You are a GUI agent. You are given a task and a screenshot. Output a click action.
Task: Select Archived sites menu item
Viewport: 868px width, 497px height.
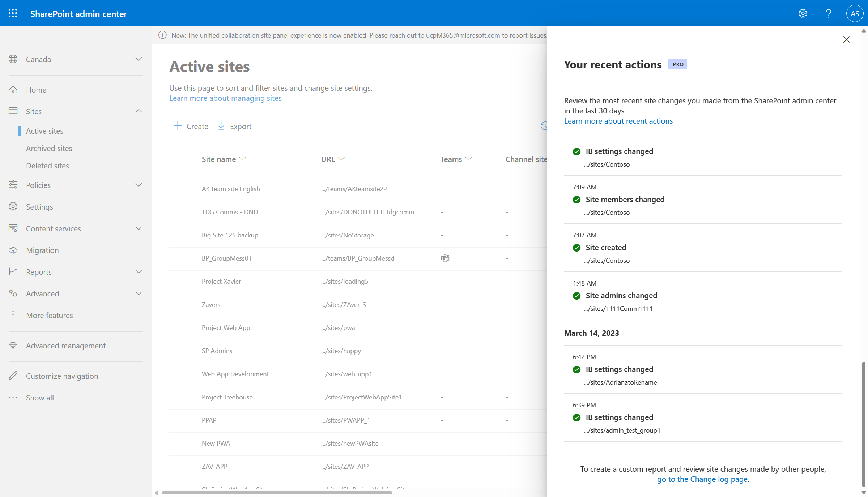point(49,148)
